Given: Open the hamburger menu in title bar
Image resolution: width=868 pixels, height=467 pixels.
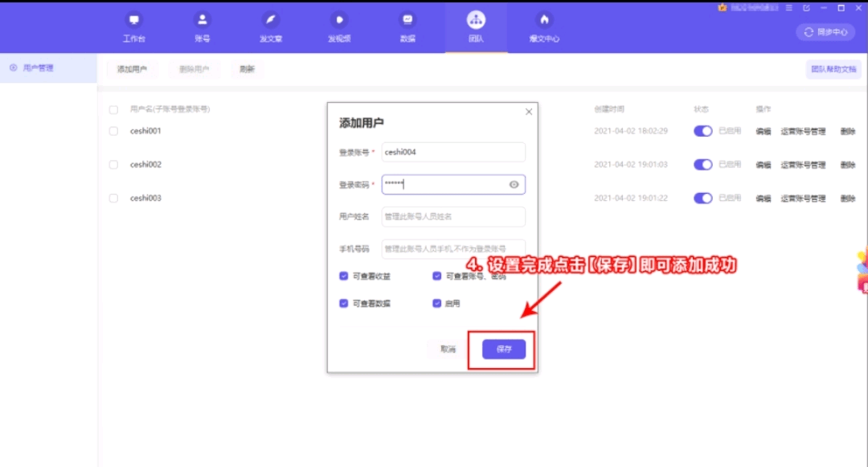Looking at the screenshot, I should tap(789, 8).
